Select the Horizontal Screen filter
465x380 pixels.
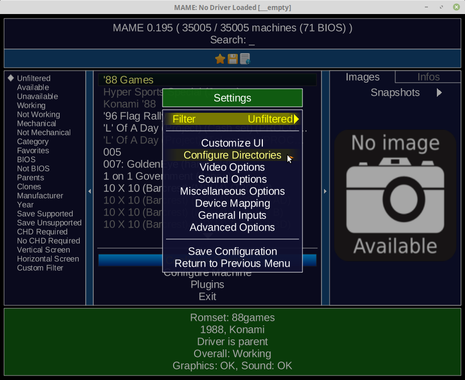[48, 258]
